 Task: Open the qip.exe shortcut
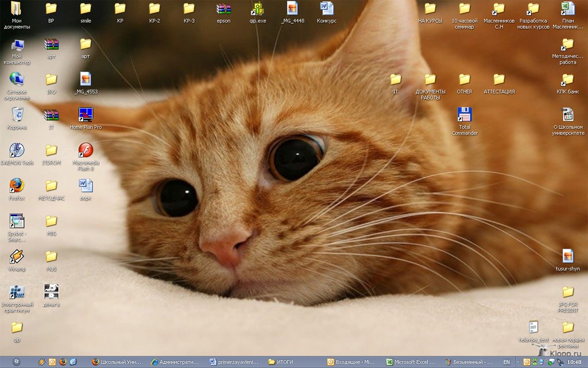[258, 9]
